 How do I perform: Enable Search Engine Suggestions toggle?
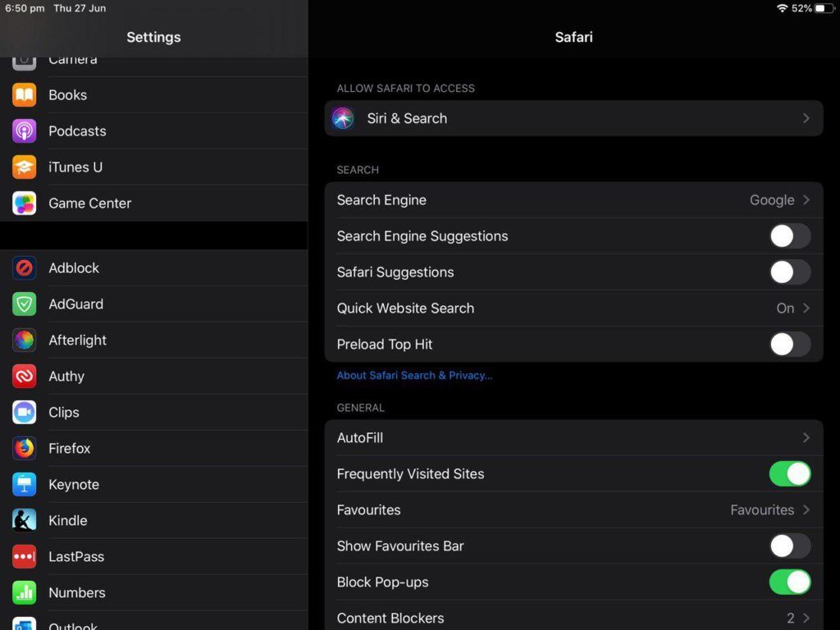click(x=789, y=236)
